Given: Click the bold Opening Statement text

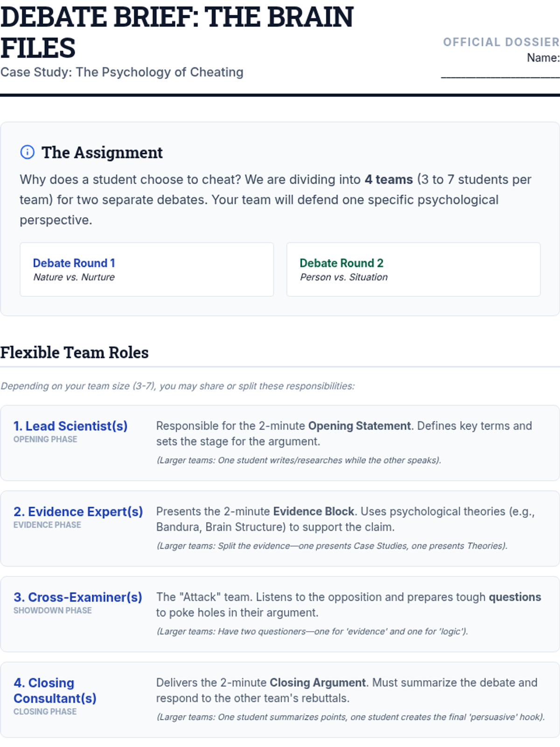Looking at the screenshot, I should [359, 426].
